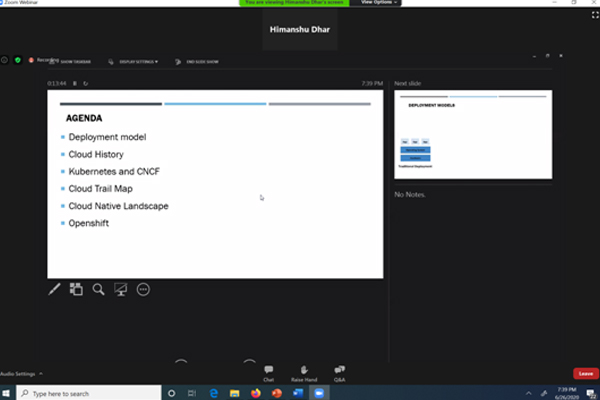Click the Raise Hand icon
Viewport: 600px width, 400px height.
(x=304, y=373)
